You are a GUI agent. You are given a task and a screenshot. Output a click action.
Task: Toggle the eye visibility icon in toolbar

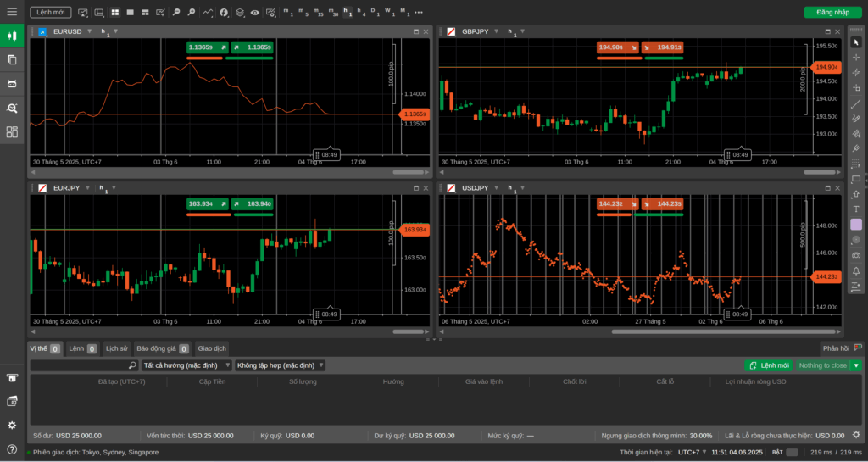(254, 12)
